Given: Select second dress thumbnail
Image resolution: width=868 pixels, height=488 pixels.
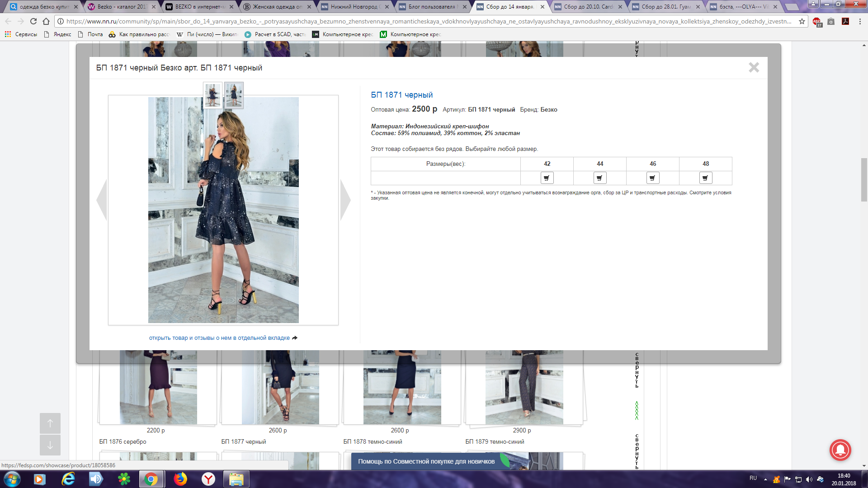Looking at the screenshot, I should point(234,95).
